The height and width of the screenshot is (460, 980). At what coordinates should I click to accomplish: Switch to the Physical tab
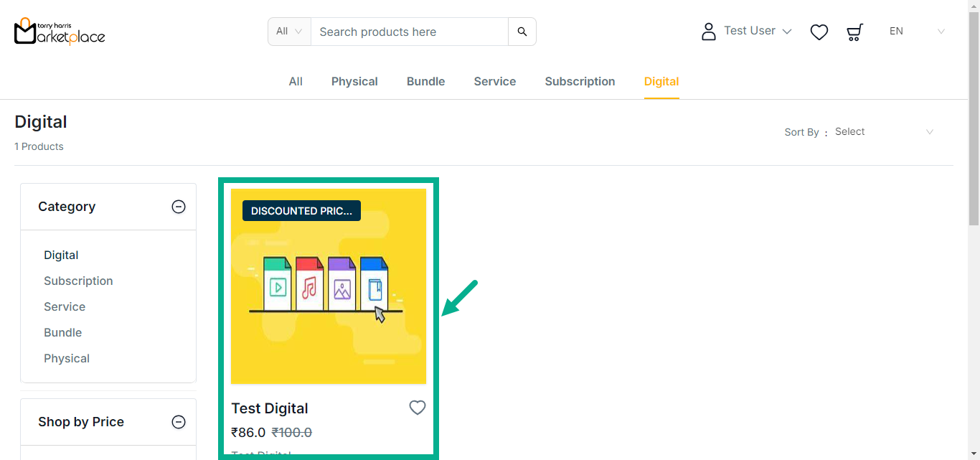pos(354,82)
